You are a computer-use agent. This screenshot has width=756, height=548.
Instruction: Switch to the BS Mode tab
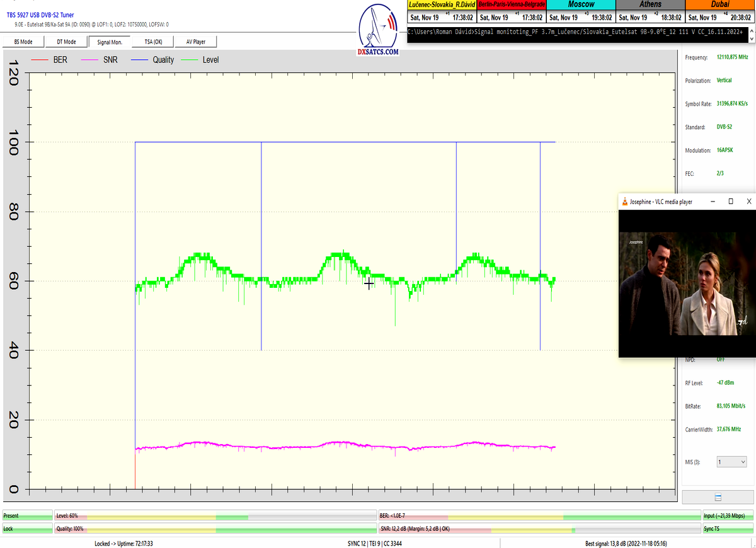pyautogui.click(x=24, y=42)
